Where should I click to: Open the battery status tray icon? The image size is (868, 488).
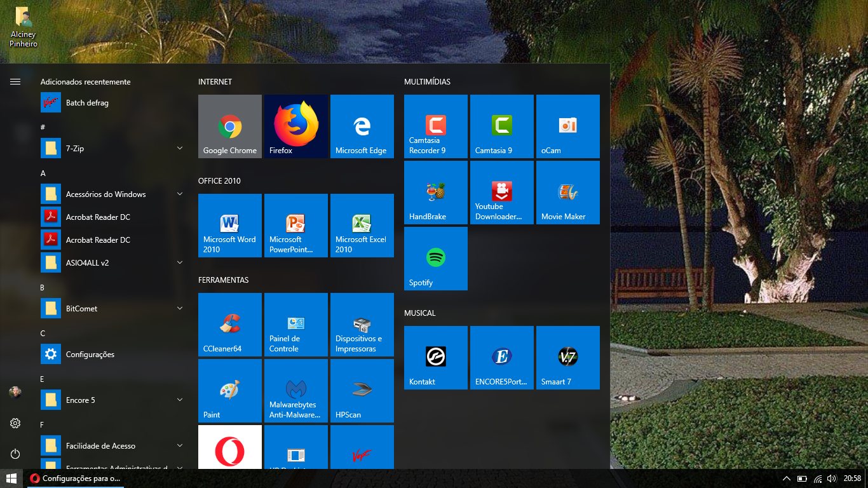click(x=802, y=478)
